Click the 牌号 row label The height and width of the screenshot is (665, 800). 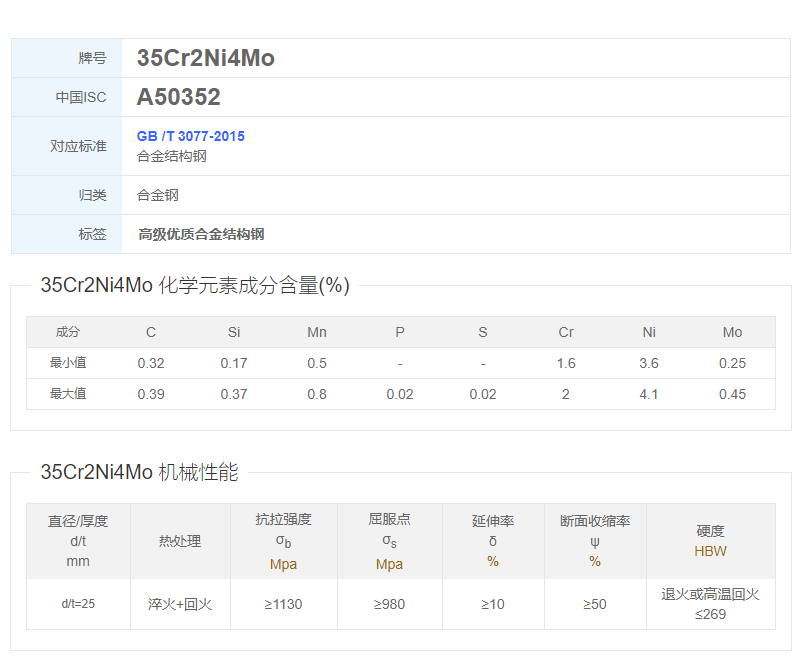[92, 58]
